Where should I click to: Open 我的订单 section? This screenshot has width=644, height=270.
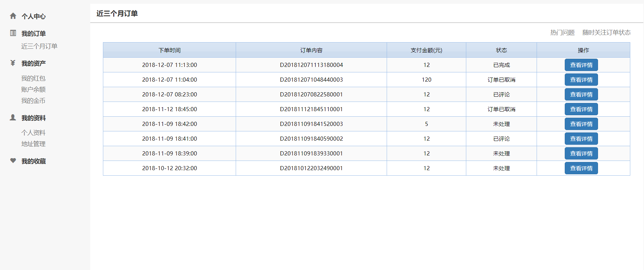coord(34,33)
